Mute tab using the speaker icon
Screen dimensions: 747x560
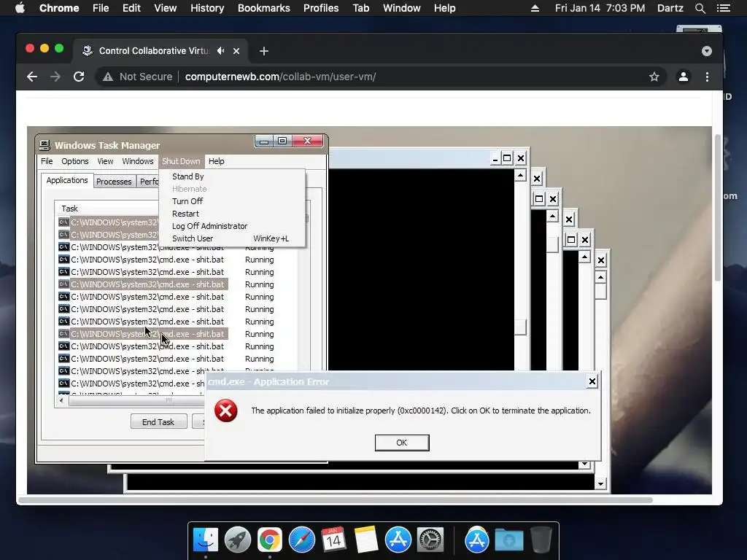click(220, 50)
